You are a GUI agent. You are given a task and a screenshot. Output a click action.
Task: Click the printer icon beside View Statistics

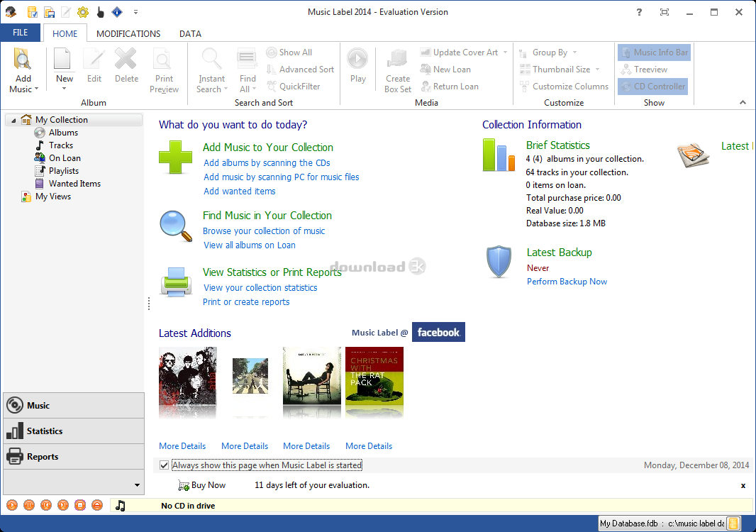(x=176, y=282)
